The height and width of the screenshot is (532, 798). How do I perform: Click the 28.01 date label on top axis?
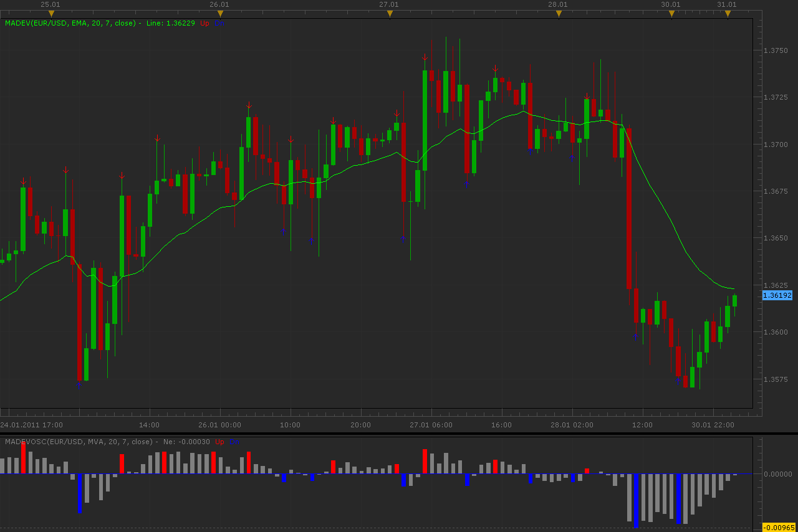[558, 4]
